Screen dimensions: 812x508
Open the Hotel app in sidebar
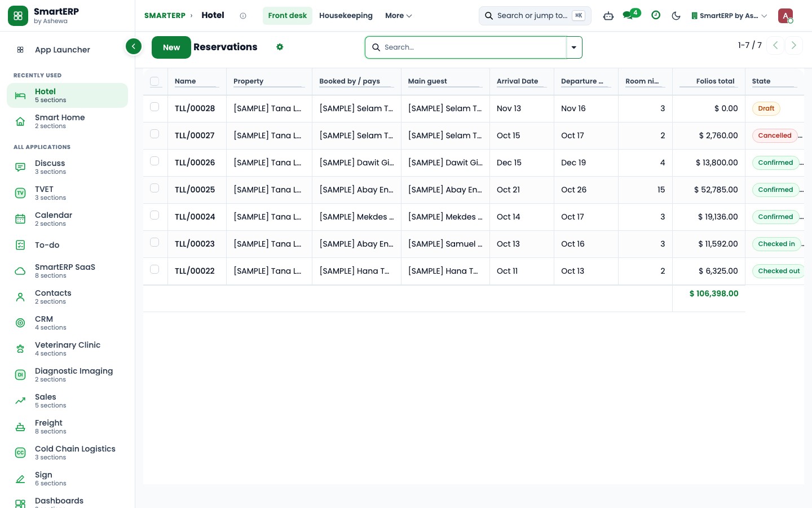click(x=67, y=95)
